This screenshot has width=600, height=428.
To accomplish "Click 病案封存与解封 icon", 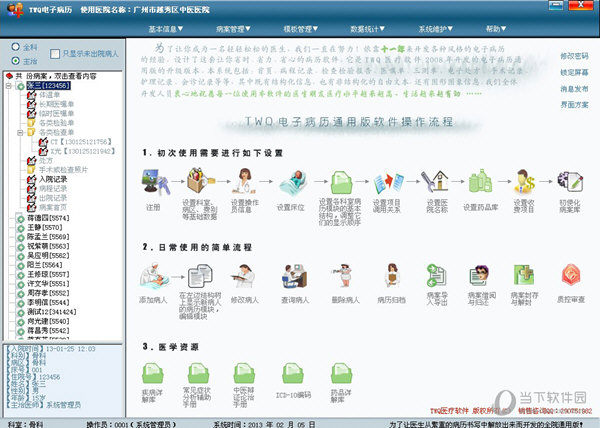I will coord(524,275).
